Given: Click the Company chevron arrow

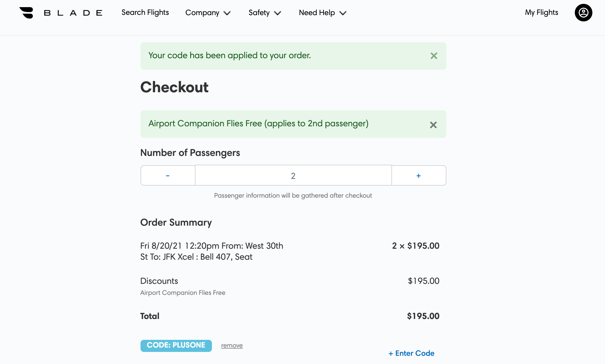Looking at the screenshot, I should click(x=227, y=13).
